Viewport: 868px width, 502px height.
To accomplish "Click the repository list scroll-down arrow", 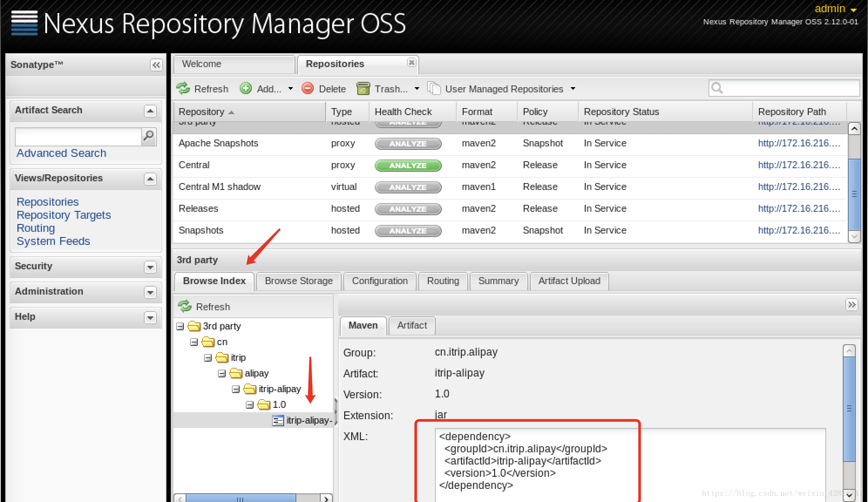I will (854, 237).
